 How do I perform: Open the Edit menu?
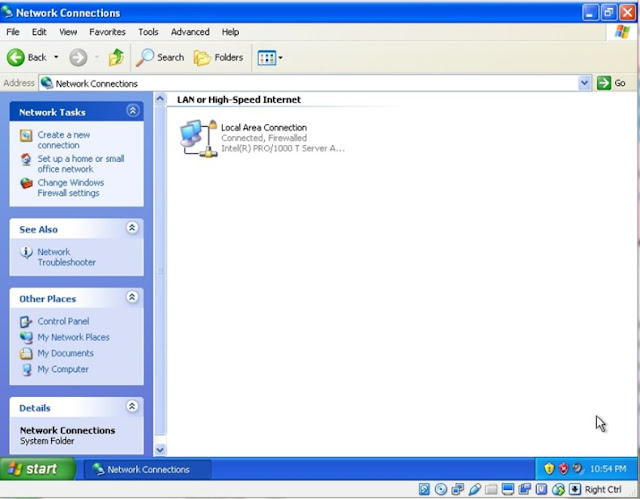[x=39, y=32]
